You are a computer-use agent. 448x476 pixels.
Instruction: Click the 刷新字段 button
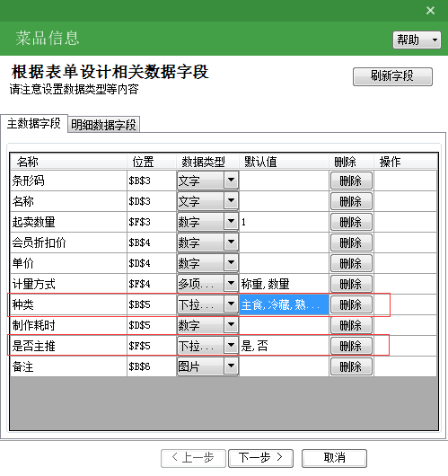coord(392,76)
